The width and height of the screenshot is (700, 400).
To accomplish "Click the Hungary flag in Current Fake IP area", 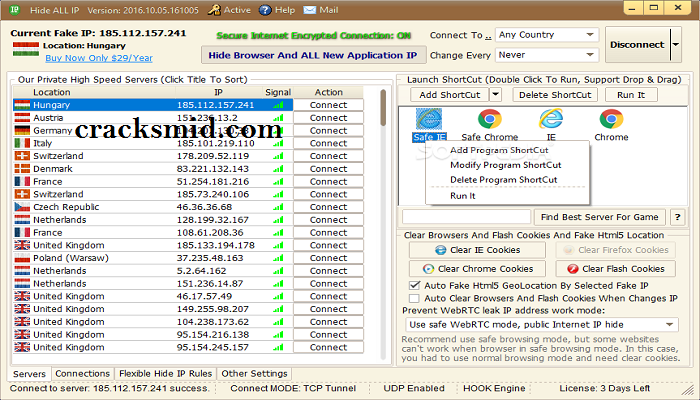I will click(x=26, y=49).
